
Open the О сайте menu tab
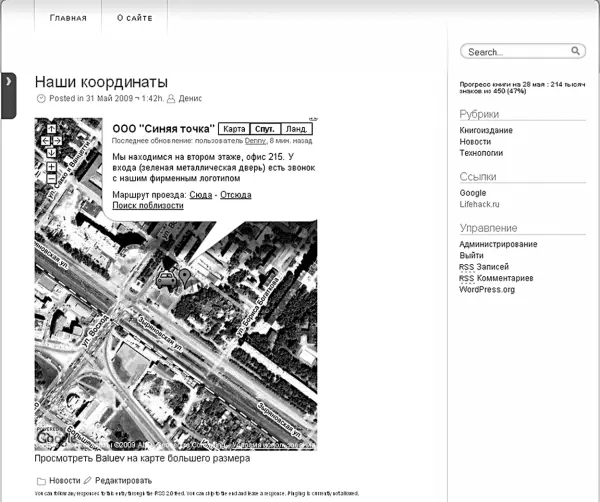pyautogui.click(x=134, y=18)
